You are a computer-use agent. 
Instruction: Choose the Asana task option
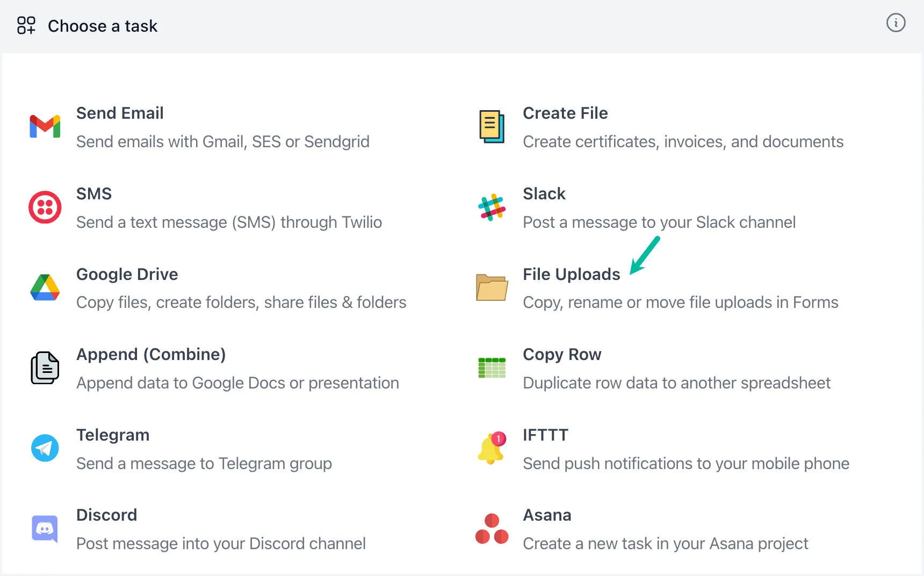click(x=547, y=515)
